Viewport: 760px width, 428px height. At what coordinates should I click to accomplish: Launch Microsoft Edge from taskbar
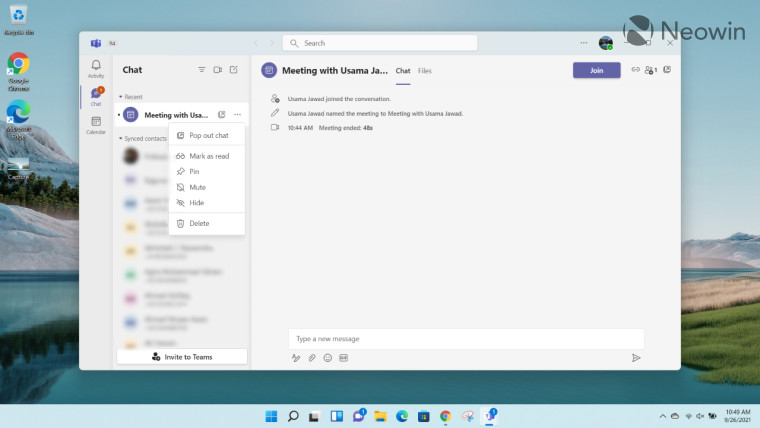402,416
